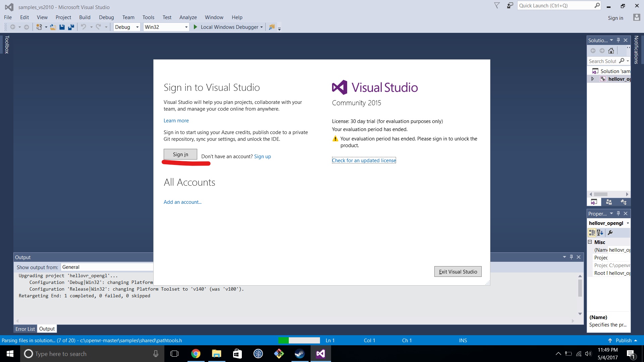Click the Redo toolbar icon
This screenshot has width=644, height=362.
click(98, 27)
